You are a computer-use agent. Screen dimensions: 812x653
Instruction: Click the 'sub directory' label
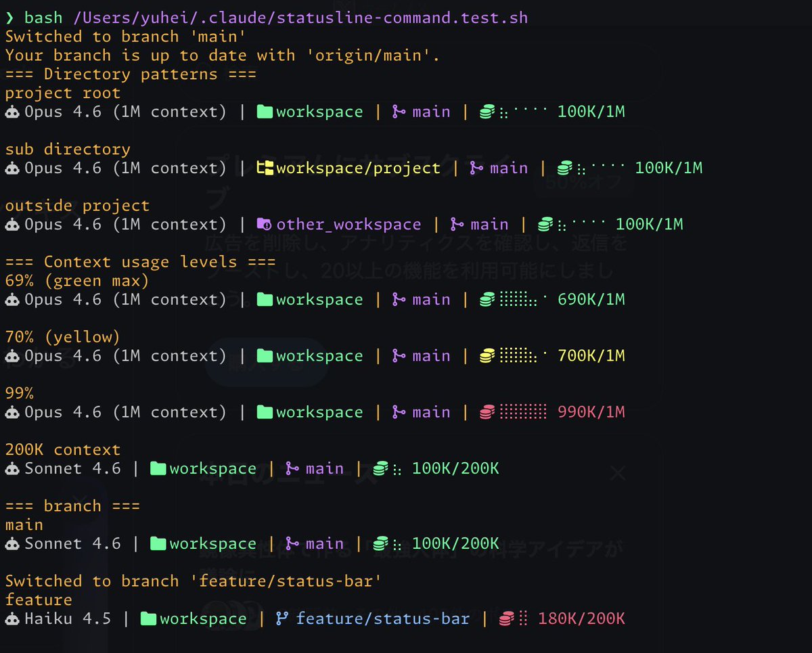click(x=68, y=150)
